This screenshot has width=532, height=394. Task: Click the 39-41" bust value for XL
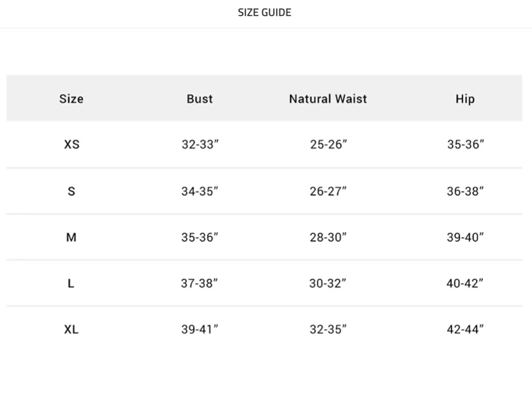(x=200, y=329)
